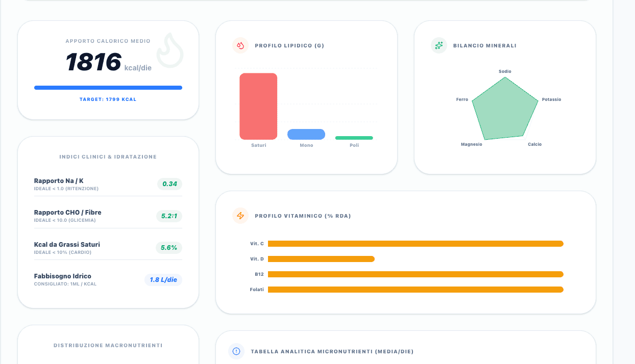Click the Distribuzione Macronutrienti card heading
Viewport: 635px width, 364px height.
coord(108,346)
